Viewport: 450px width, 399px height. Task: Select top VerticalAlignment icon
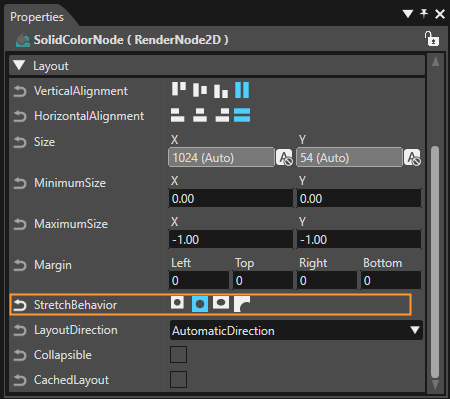tap(179, 90)
